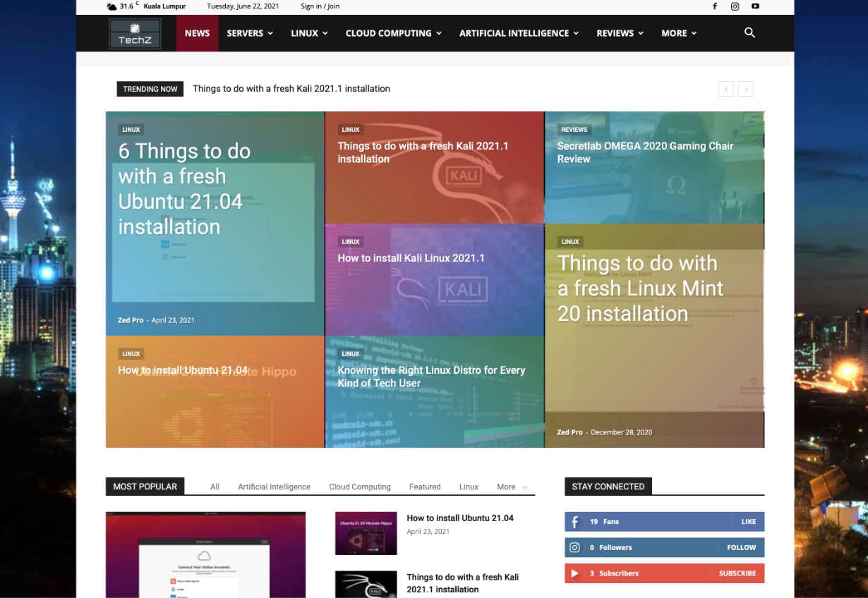Open YouTube icon in top bar
The width and height of the screenshot is (868, 598).
pyautogui.click(x=755, y=6)
